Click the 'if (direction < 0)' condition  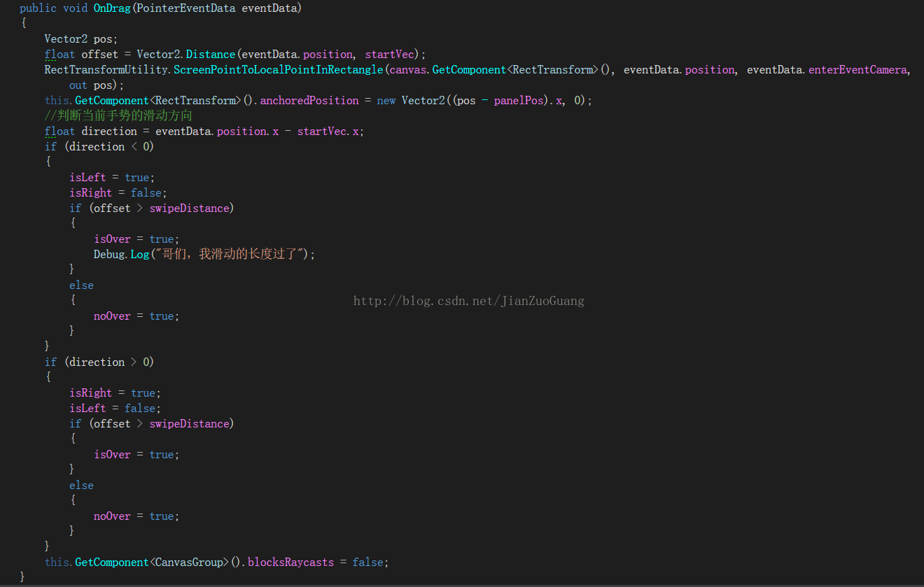[99, 147]
